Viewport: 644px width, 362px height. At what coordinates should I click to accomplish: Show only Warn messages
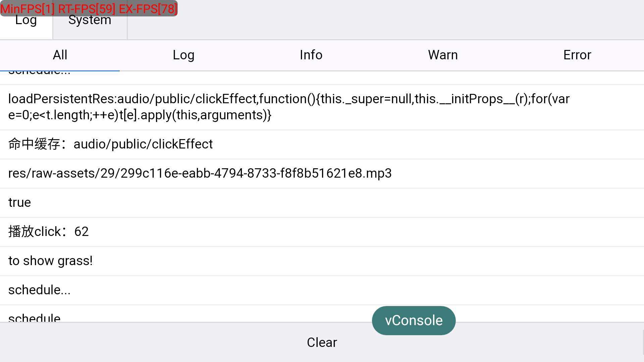point(443,55)
